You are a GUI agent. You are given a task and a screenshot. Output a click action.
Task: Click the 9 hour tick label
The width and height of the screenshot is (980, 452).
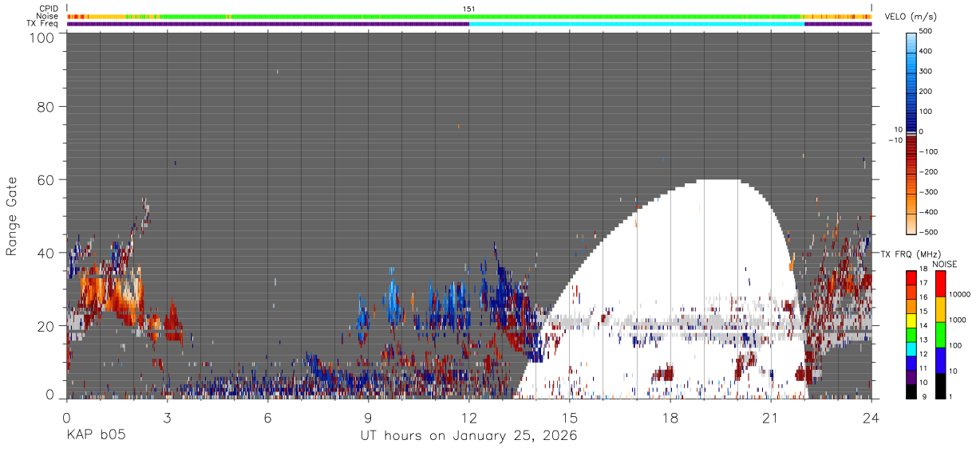[369, 417]
